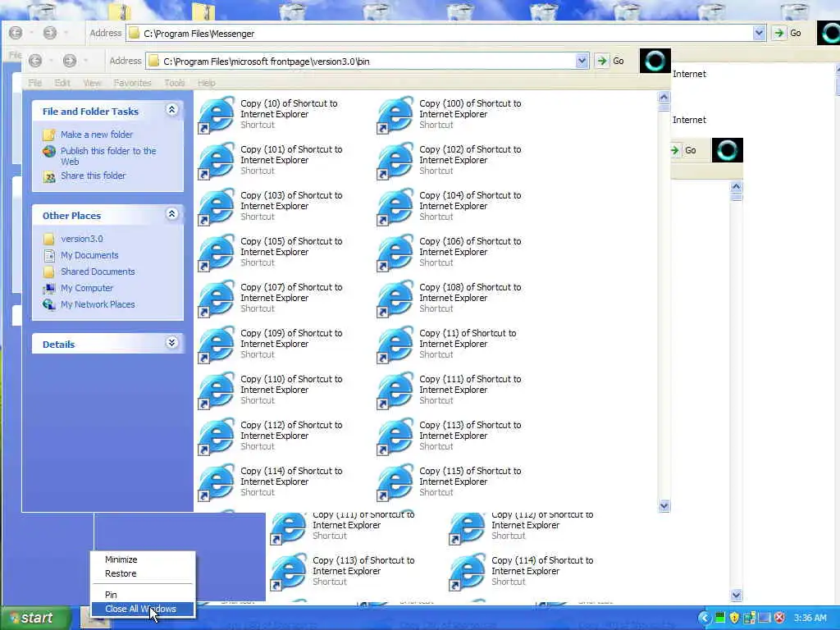Click Share this folder link
This screenshot has width=840, height=630.
coord(93,176)
